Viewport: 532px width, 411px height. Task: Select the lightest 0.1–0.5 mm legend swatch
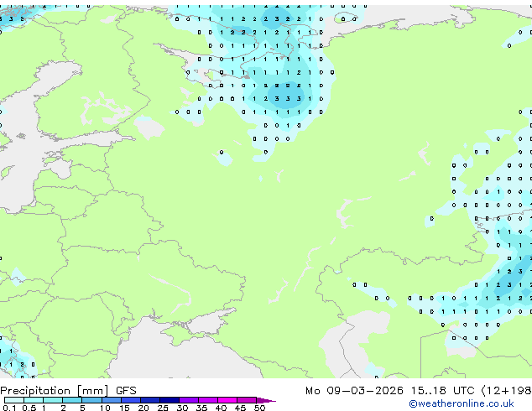[x=14, y=400]
